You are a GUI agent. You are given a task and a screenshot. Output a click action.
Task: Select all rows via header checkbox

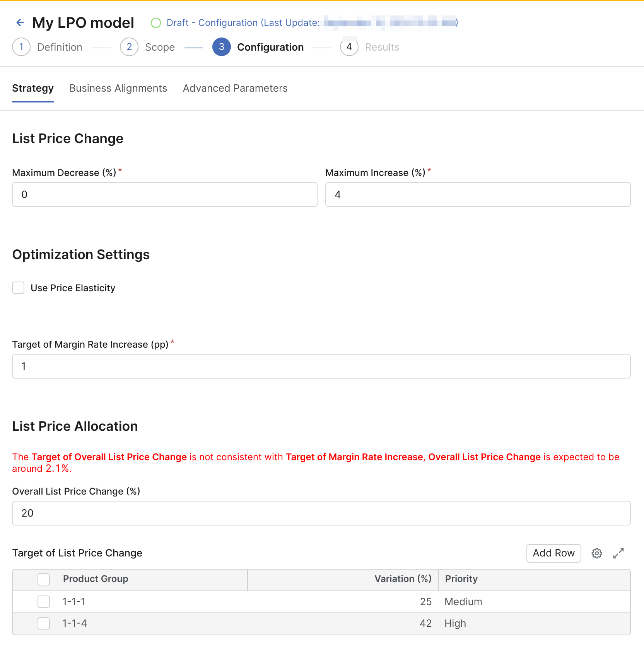pos(44,579)
